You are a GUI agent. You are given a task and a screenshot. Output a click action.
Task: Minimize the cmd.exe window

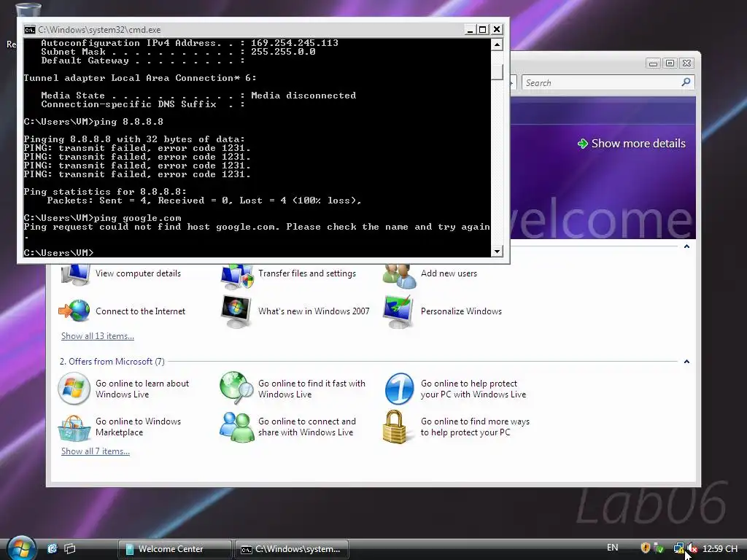[x=470, y=29]
